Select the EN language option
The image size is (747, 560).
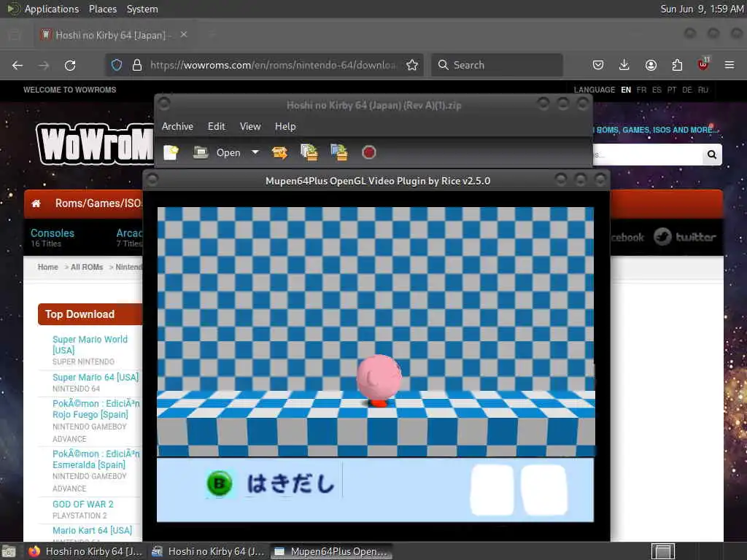pyautogui.click(x=626, y=90)
